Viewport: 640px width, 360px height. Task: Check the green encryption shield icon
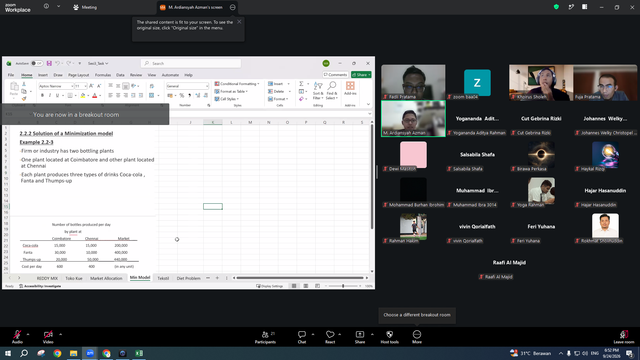(556, 7)
